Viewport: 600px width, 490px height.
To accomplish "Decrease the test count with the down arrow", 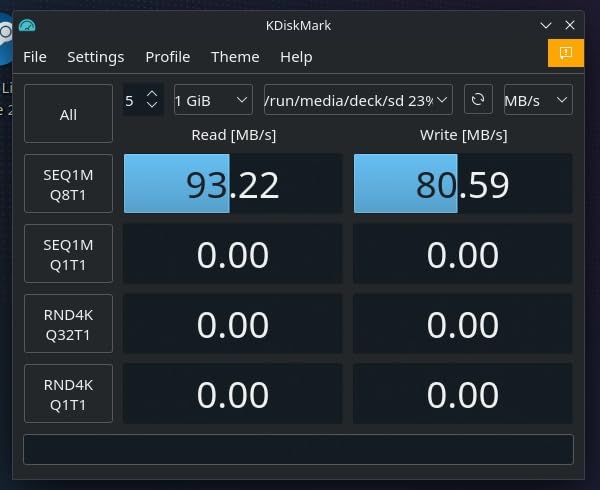I will click(x=152, y=105).
